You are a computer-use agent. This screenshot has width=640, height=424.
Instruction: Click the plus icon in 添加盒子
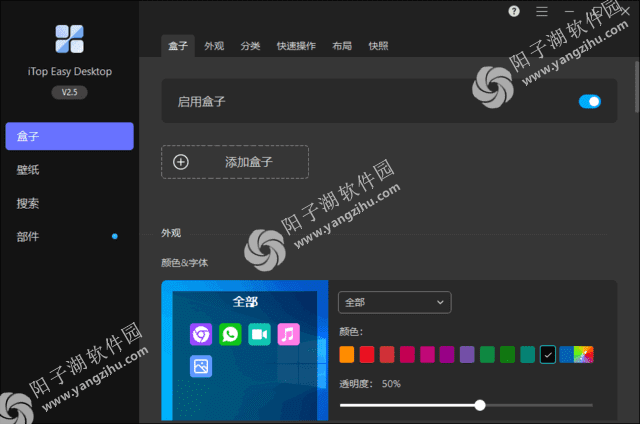pyautogui.click(x=181, y=162)
